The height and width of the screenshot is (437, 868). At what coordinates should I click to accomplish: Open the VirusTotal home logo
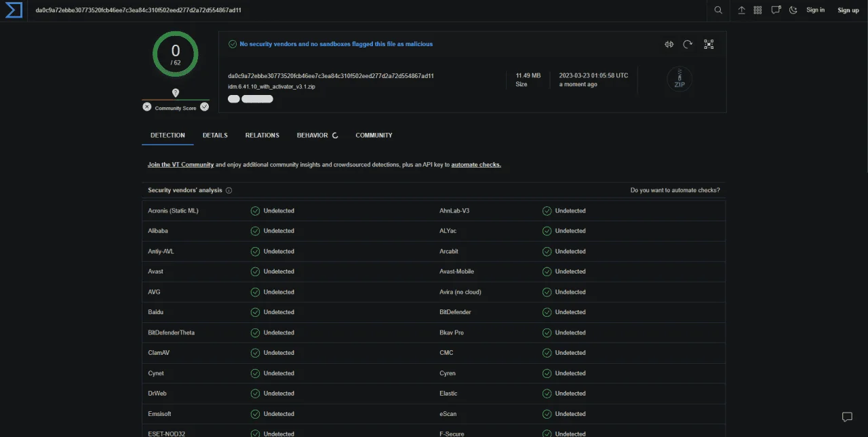[14, 9]
